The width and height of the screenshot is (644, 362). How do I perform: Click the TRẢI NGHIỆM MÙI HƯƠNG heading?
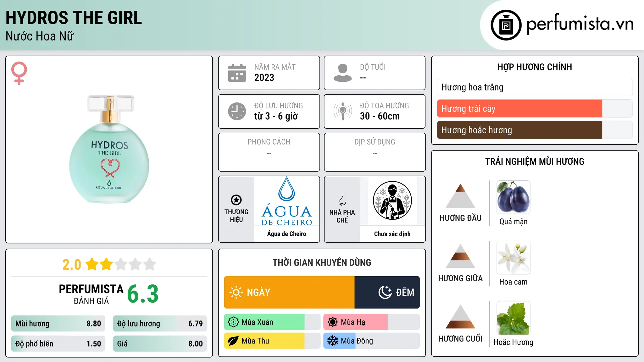535,162
